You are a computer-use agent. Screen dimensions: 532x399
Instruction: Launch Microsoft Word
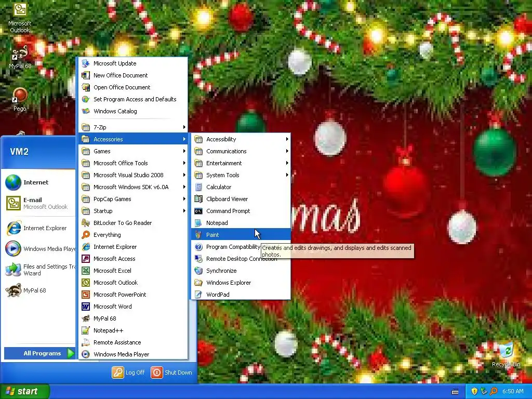click(x=134, y=307)
